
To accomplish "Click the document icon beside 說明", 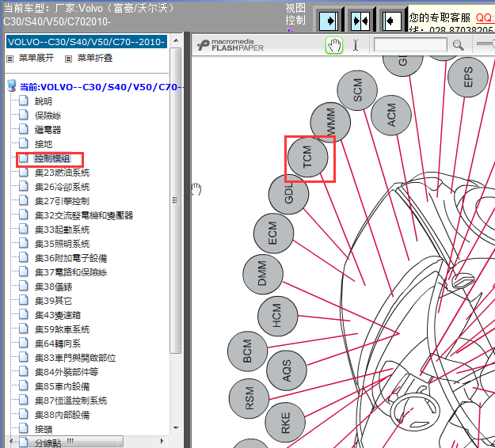I will pos(23,101).
